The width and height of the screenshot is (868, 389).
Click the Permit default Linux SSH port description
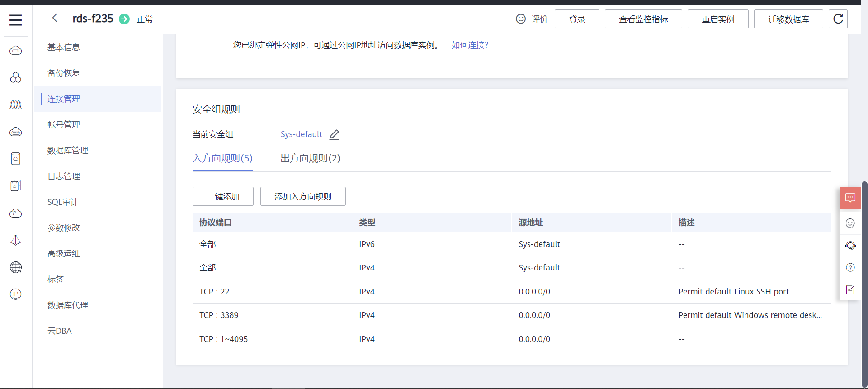pos(735,292)
